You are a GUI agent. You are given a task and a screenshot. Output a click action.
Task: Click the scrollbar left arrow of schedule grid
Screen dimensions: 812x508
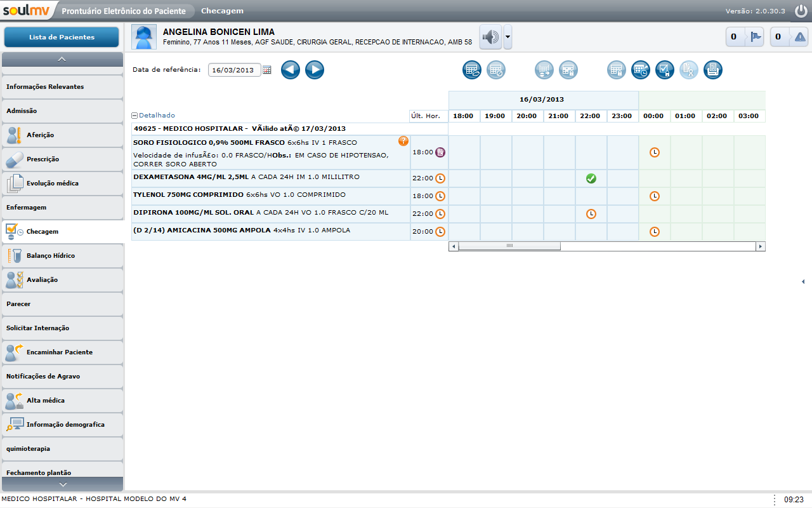tap(454, 246)
